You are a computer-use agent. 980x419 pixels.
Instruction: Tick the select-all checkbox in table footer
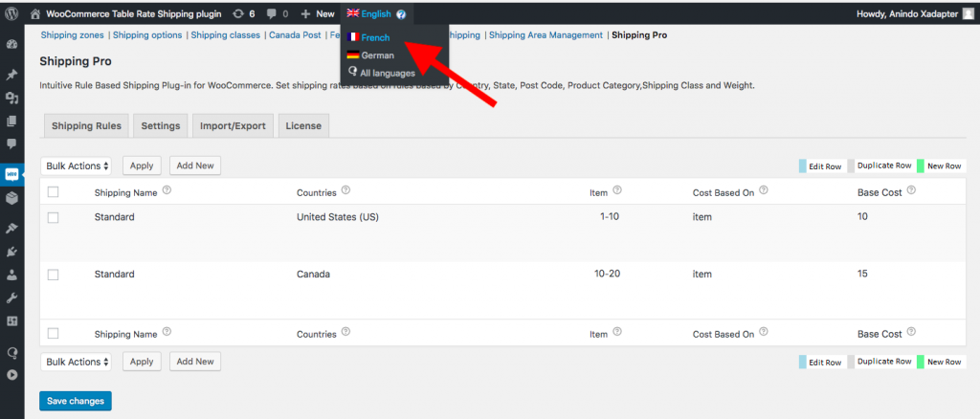(54, 334)
